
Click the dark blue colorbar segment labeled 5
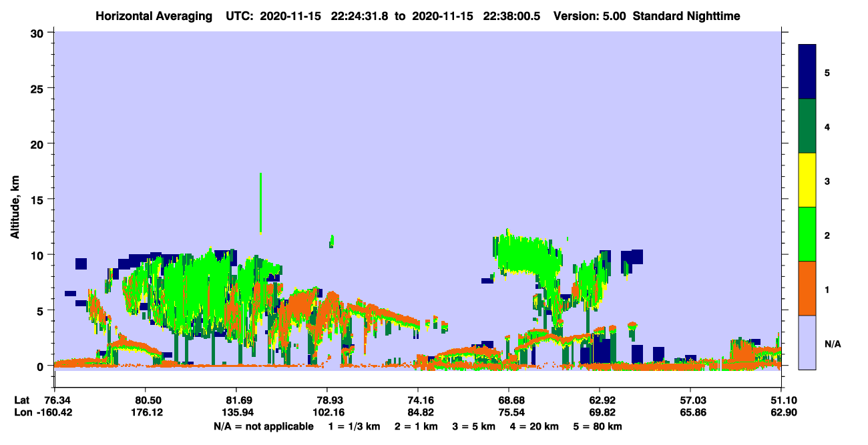point(807,72)
